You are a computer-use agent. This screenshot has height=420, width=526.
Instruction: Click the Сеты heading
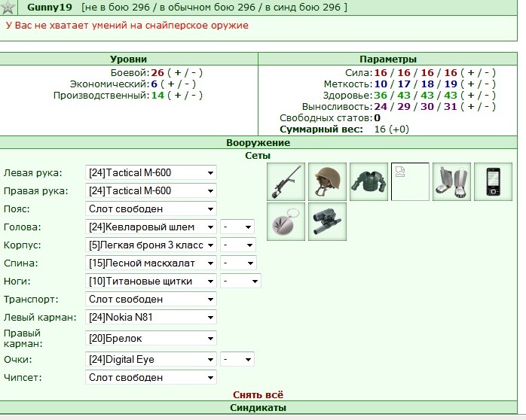(258, 156)
